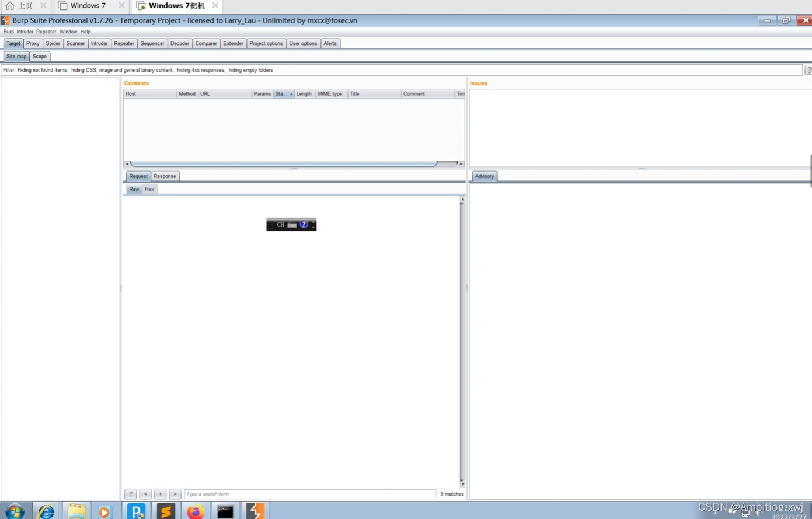The width and height of the screenshot is (812, 519).
Task: Open the Window menu
Action: click(x=68, y=32)
